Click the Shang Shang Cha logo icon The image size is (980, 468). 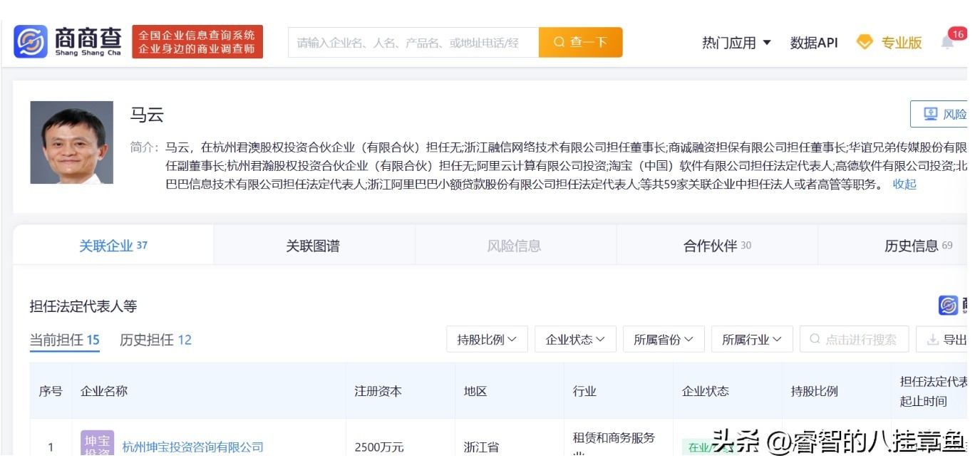31,42
